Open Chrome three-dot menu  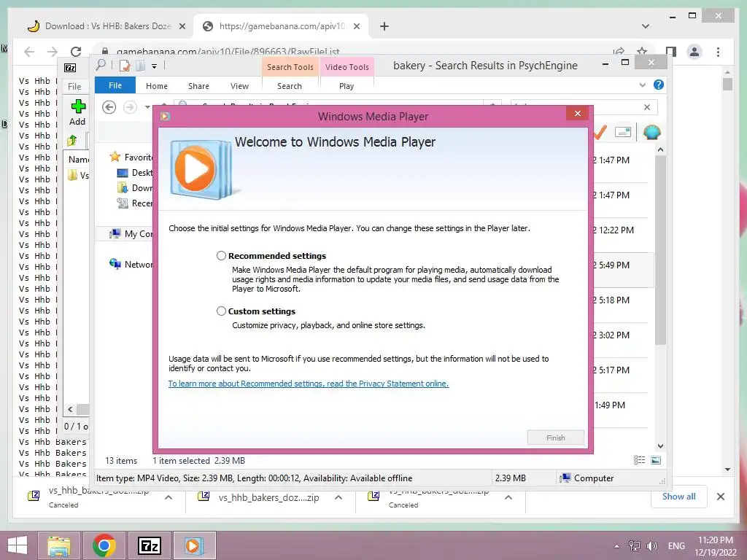[718, 52]
